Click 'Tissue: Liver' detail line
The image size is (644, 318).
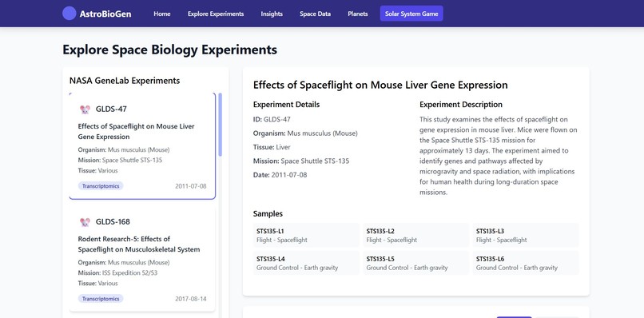click(x=272, y=147)
